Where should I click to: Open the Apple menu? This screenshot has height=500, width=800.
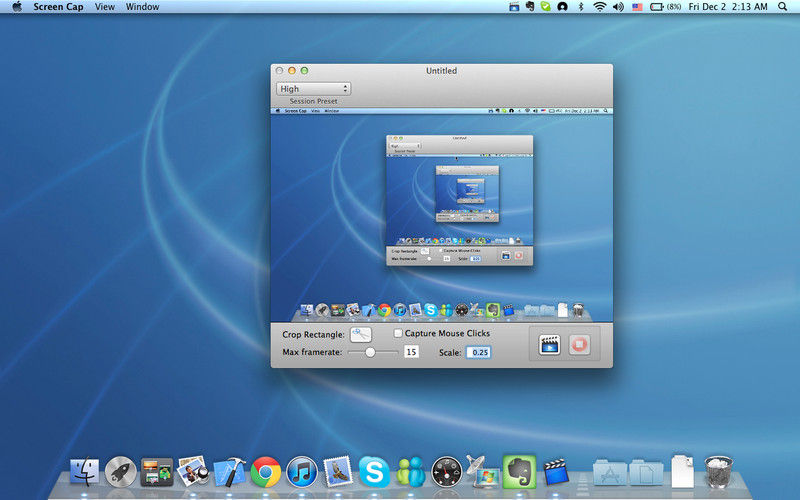[17, 7]
